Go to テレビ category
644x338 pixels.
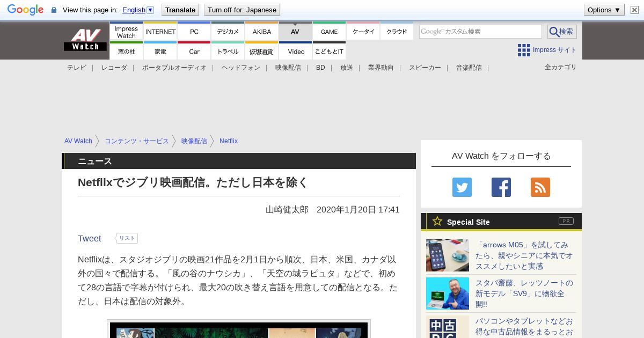pyautogui.click(x=77, y=68)
